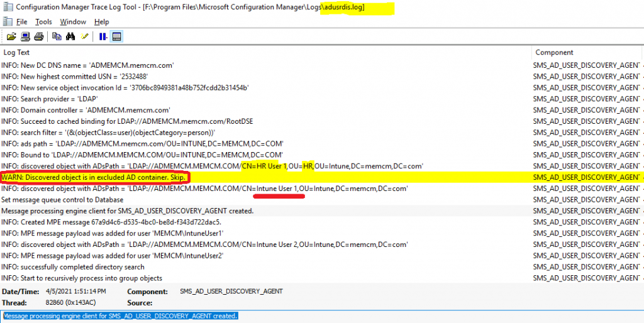Viewport: 644px width, 323px height.
Task: Select the "INFO: search filter" row
Action: (x=322, y=133)
